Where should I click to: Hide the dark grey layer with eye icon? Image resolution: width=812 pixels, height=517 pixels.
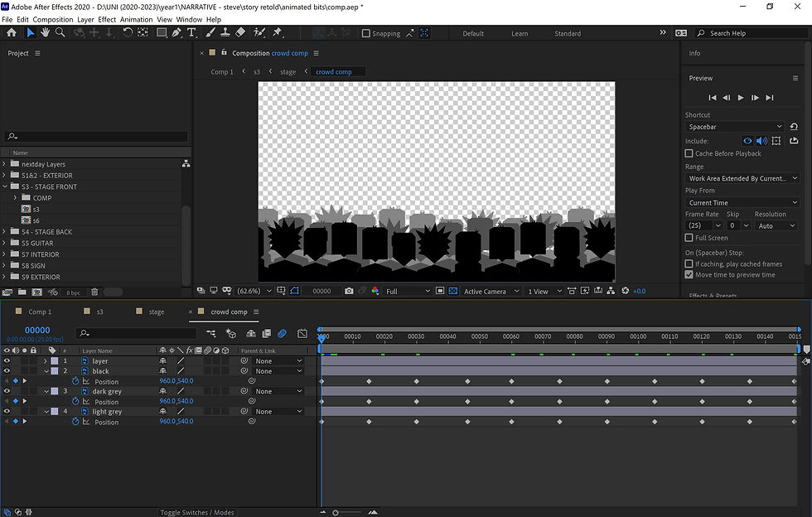7,391
